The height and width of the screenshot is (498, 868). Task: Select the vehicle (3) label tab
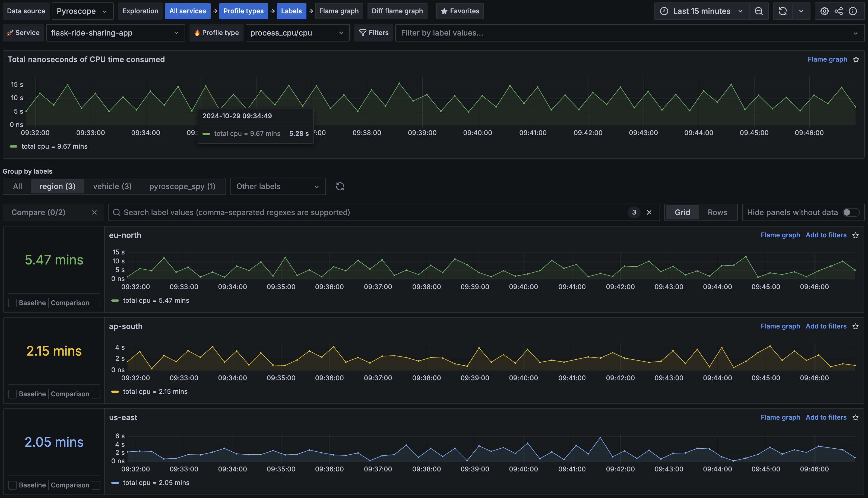112,186
